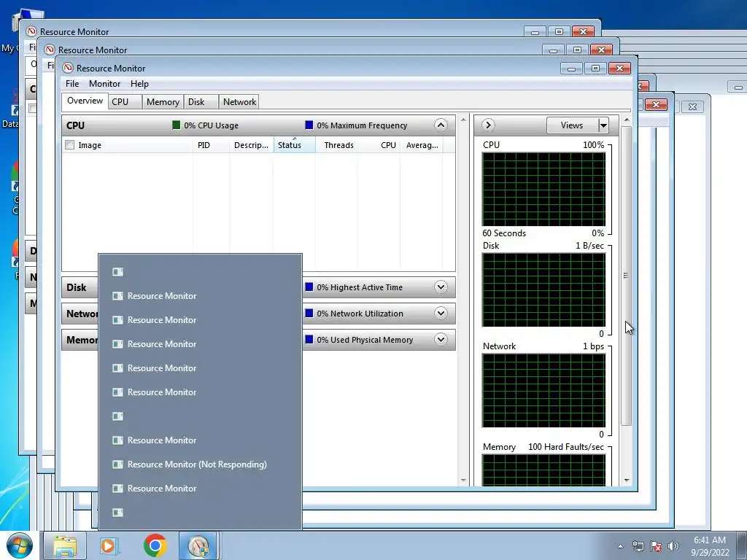Sort by the Average CPU column header
747x560 pixels.
422,145
